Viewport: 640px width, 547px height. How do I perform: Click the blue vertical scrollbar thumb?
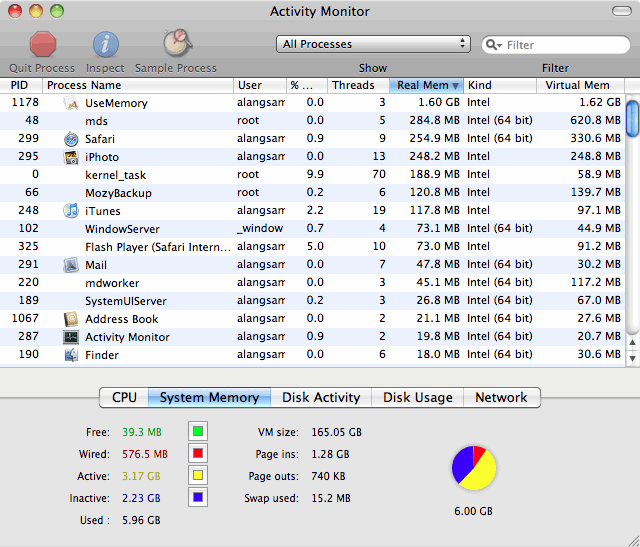633,118
